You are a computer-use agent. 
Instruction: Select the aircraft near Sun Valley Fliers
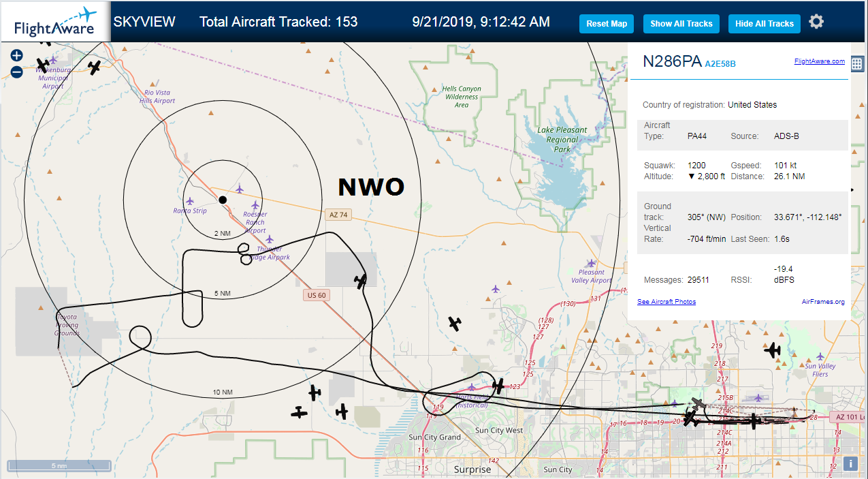773,350
